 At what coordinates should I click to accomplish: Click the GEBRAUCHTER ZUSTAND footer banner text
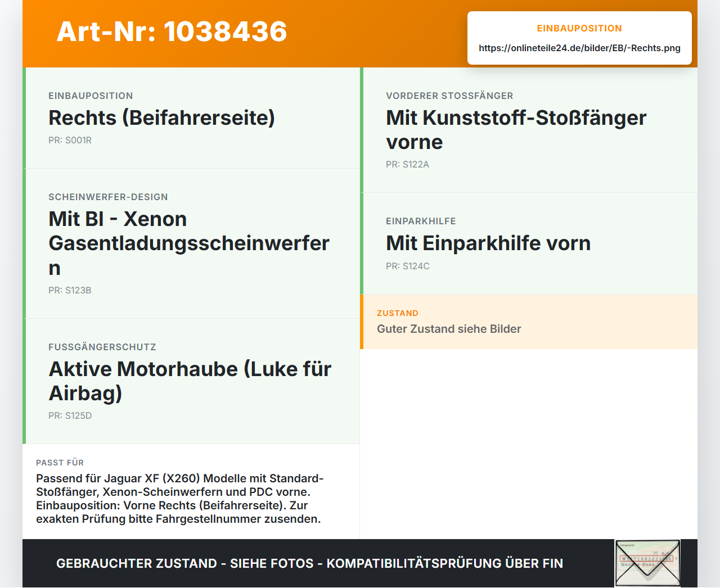(309, 563)
